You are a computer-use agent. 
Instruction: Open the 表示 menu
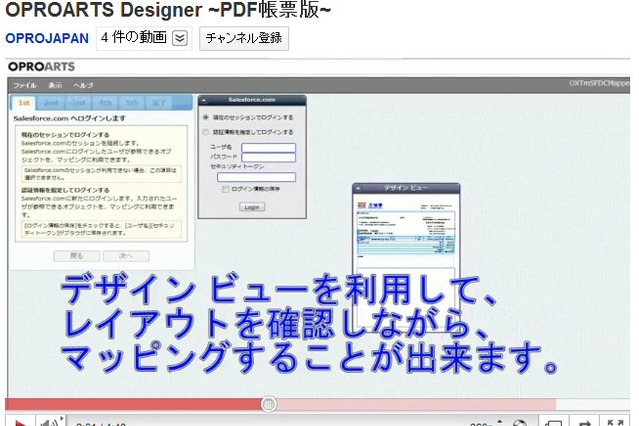(x=55, y=85)
